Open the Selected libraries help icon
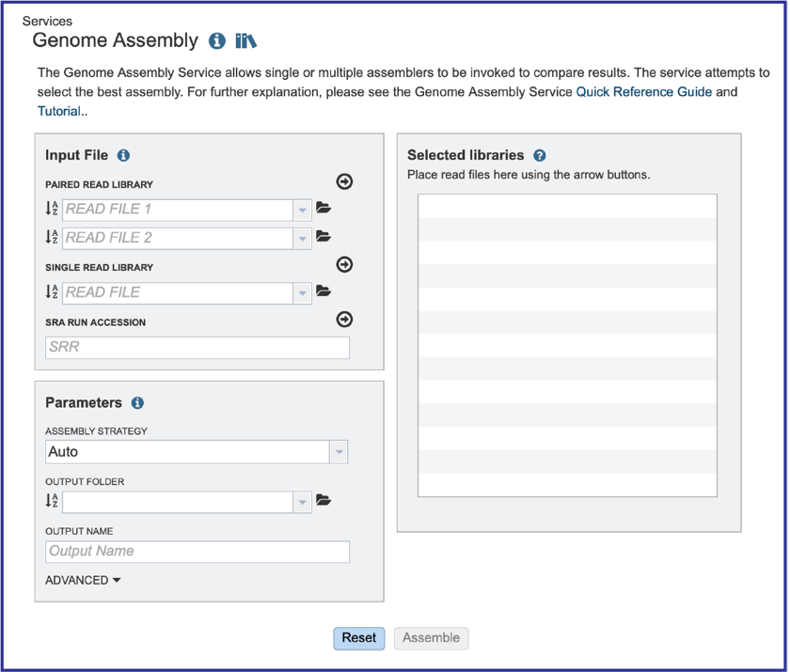Viewport: 790px width, 672px height. click(540, 155)
